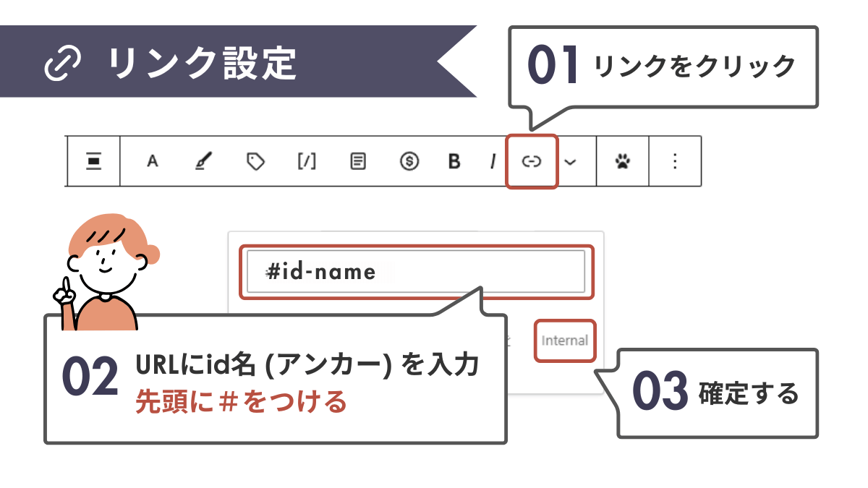This screenshot has width=868, height=488.
Task: Select the tag badge icon
Action: pos(255,162)
